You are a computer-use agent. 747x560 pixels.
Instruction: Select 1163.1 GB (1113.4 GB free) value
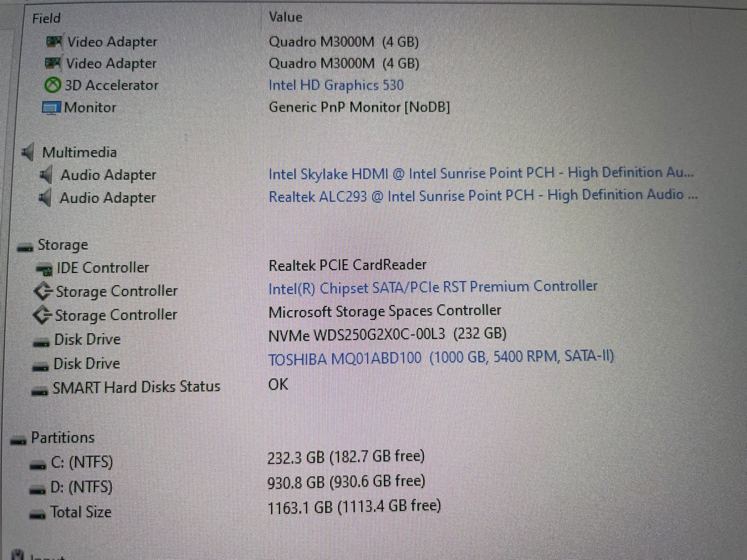point(354,507)
